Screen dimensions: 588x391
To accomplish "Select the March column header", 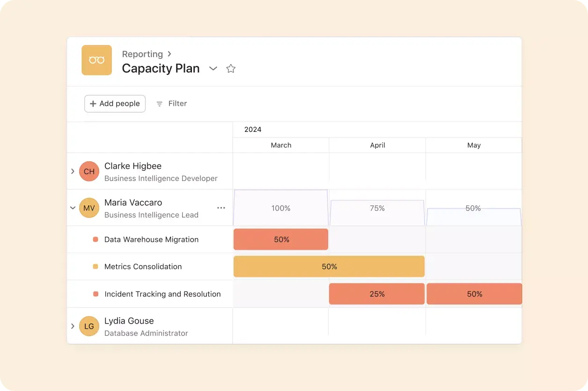I will 280,145.
